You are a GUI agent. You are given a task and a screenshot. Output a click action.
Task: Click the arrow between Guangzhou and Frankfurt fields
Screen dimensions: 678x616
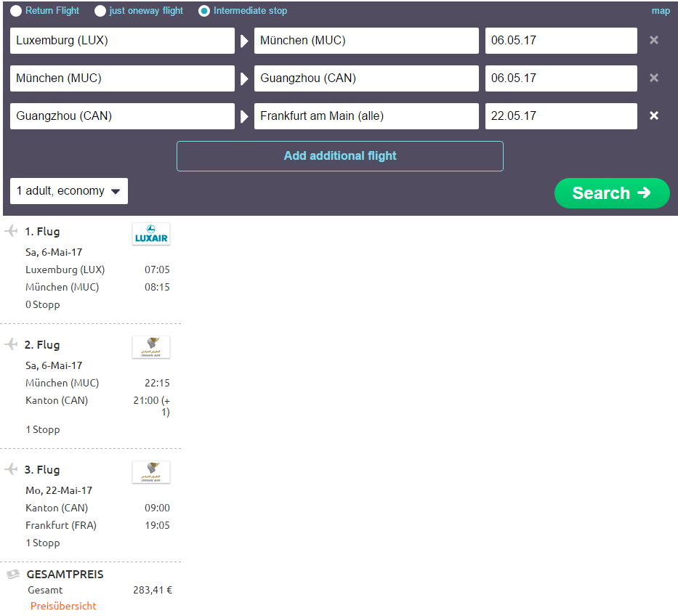click(x=244, y=116)
